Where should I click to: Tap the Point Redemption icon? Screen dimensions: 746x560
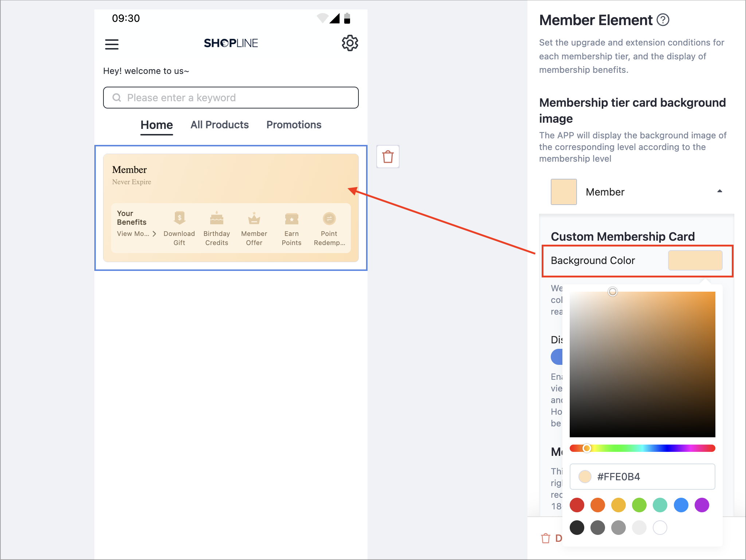click(329, 218)
